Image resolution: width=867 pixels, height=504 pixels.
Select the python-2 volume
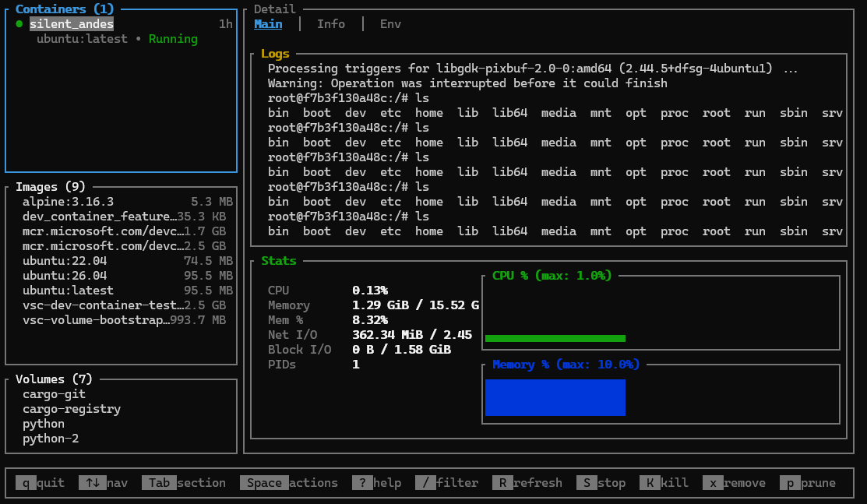coord(51,438)
